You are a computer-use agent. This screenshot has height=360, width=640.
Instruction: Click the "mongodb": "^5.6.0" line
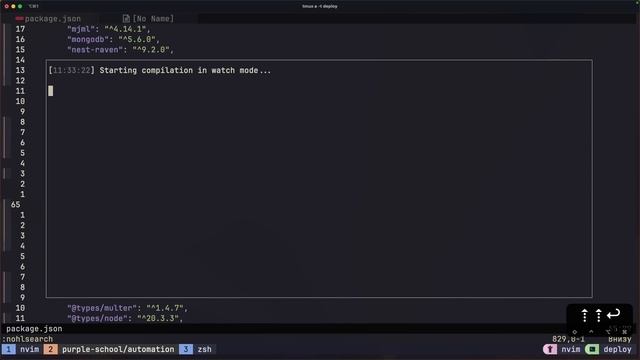click(x=113, y=40)
